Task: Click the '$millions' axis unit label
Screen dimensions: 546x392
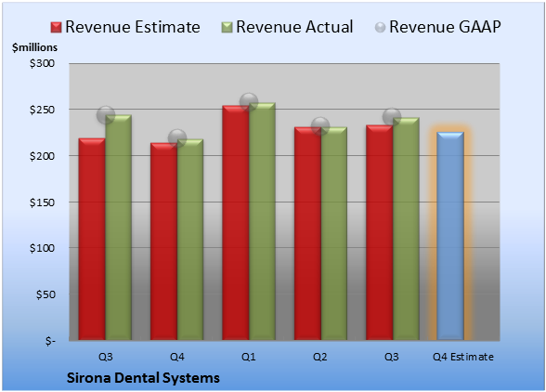Action: tap(34, 47)
